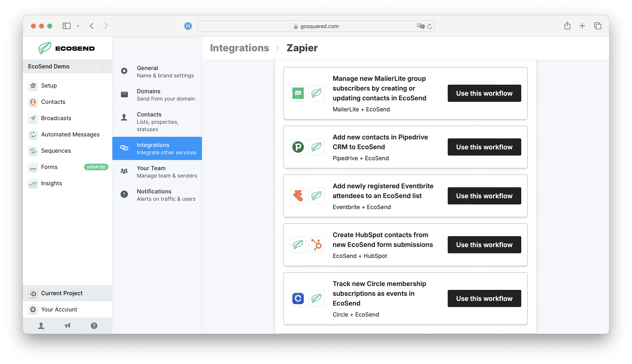The height and width of the screenshot is (364, 632).
Task: Click the Notifications exclamation icon
Action: pyautogui.click(x=124, y=194)
